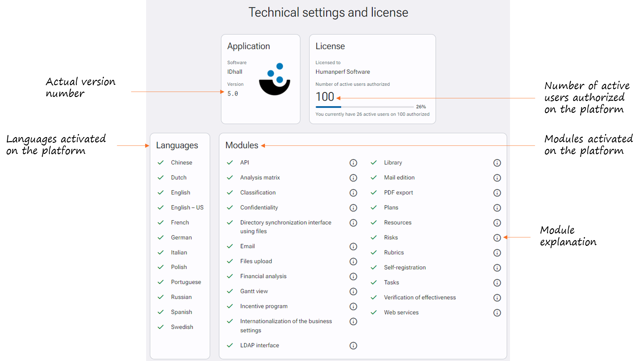Select the Mail edition module label
This screenshot has width=644, height=361.
pyautogui.click(x=399, y=177)
